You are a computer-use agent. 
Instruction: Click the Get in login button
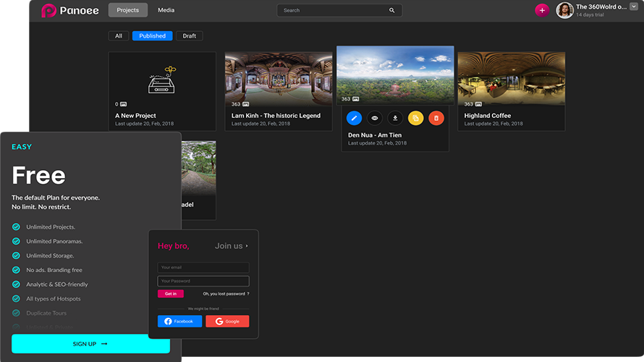click(171, 294)
